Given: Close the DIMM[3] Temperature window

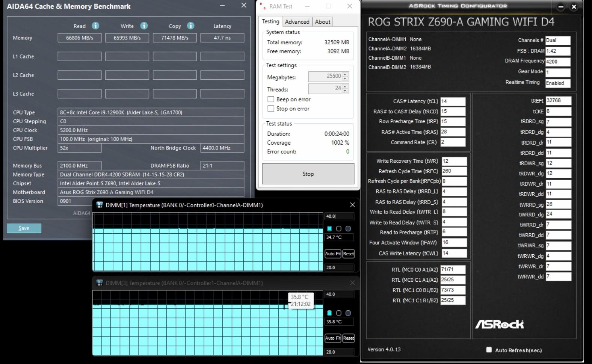Looking at the screenshot, I should (352, 283).
